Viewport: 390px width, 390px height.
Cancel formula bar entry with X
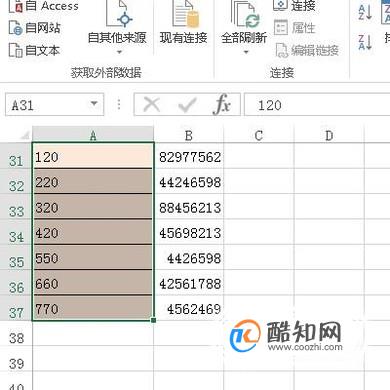pos(152,105)
